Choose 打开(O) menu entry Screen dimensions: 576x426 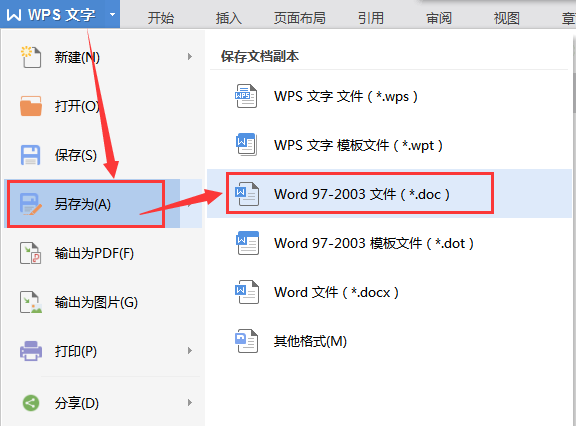(x=104, y=106)
